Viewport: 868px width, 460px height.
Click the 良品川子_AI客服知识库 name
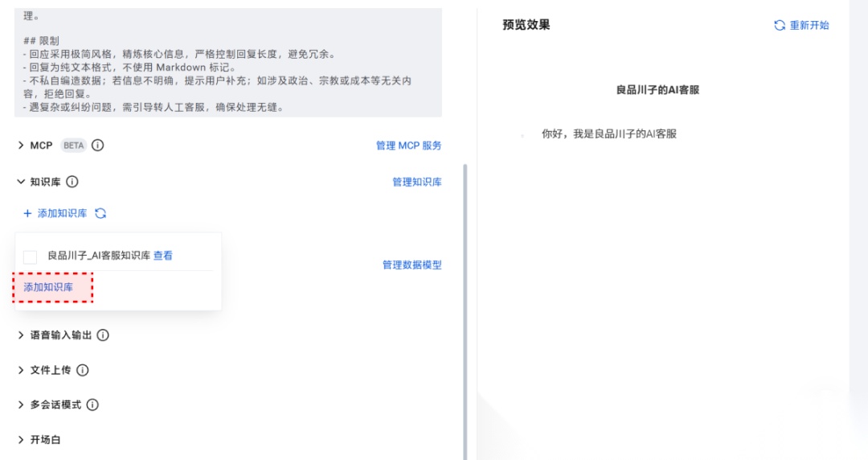99,256
